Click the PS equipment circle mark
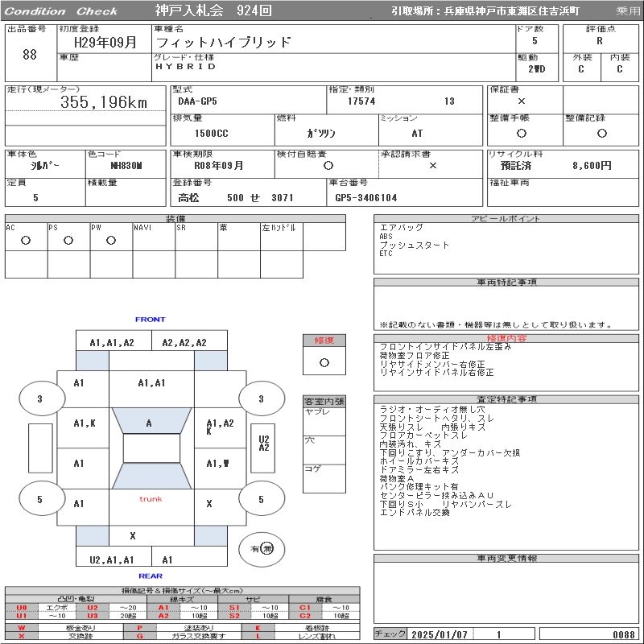Screen dimensions: 644x644 [x=68, y=240]
